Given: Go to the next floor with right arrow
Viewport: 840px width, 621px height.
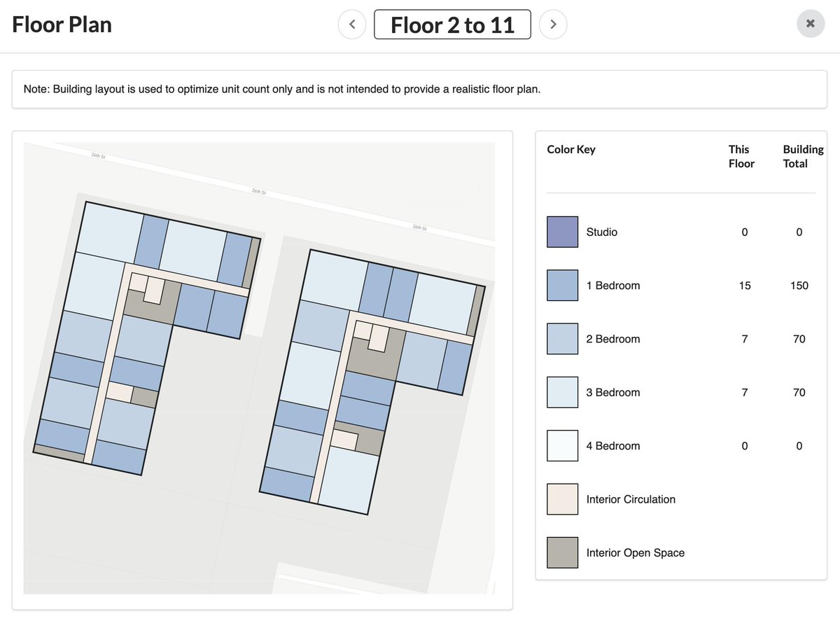Looking at the screenshot, I should tap(553, 25).
